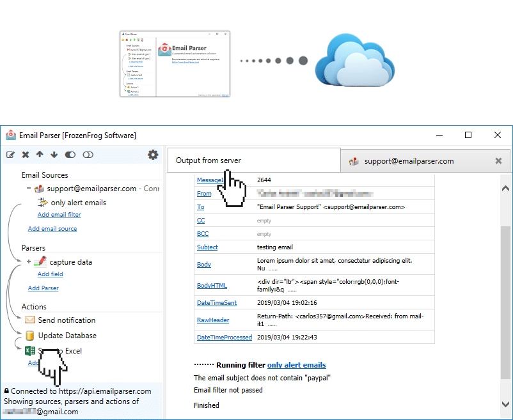This screenshot has width=513, height=420.
Task: Open the 'BCC' field link
Action: pyautogui.click(x=203, y=234)
